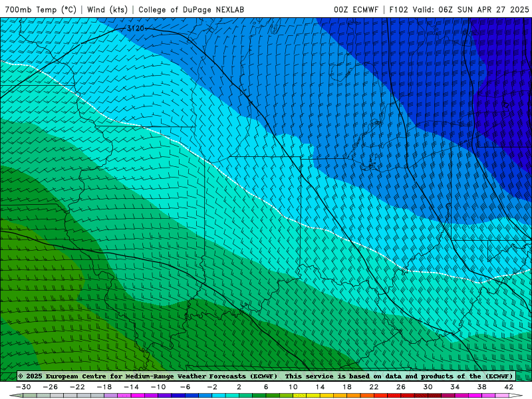Click the "30" colorbar label near red

pos(428,387)
